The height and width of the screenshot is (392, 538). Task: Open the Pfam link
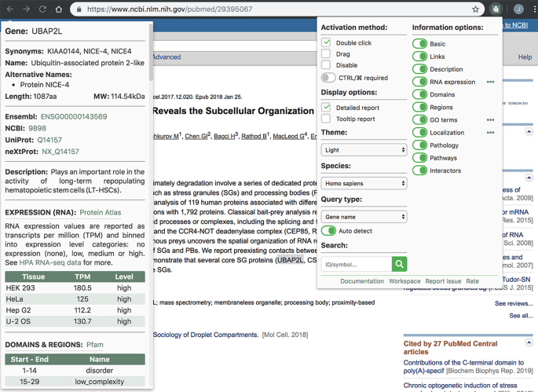click(x=95, y=345)
